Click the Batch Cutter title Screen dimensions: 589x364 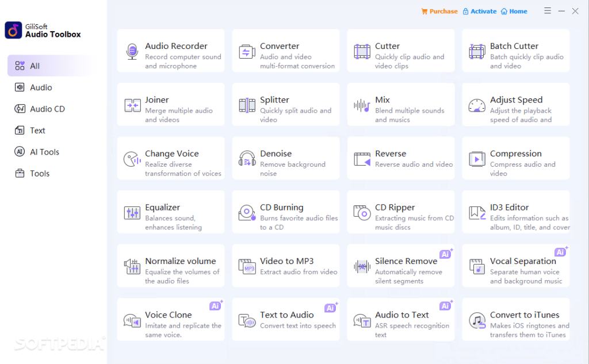point(514,46)
